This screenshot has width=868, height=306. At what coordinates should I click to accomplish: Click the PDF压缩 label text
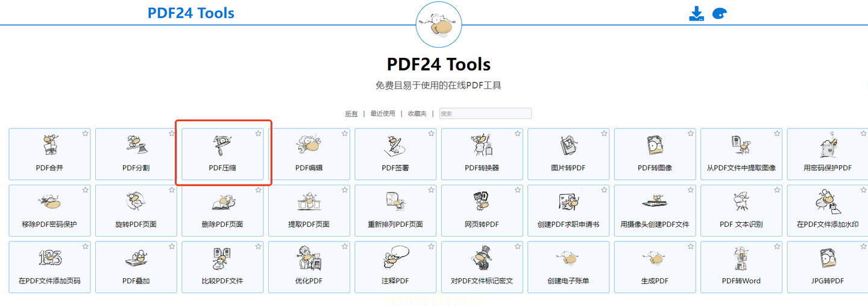coord(222,168)
